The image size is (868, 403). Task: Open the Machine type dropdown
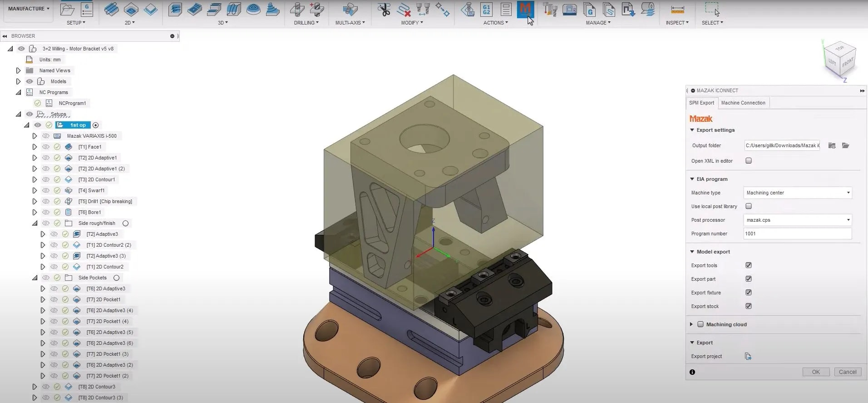pos(798,193)
